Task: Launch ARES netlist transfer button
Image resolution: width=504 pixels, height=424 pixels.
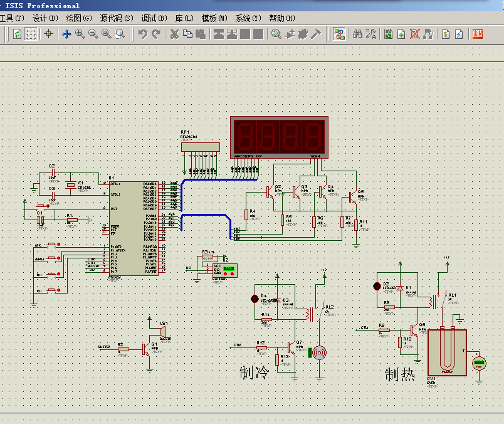Action: (x=477, y=34)
